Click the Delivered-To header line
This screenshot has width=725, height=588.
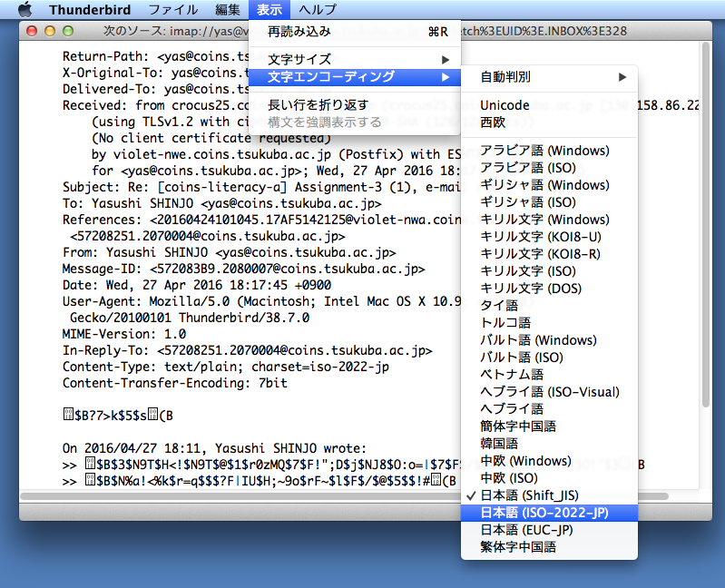point(156,89)
